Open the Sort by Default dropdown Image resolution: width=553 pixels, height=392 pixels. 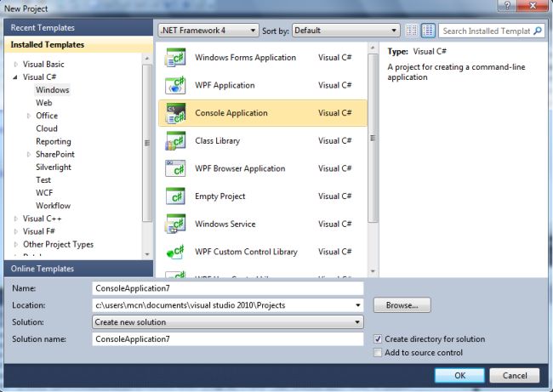pos(346,31)
